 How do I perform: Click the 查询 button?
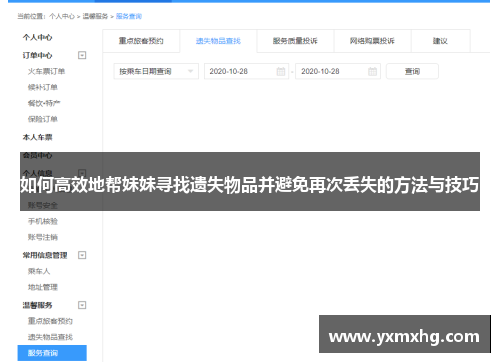point(412,71)
